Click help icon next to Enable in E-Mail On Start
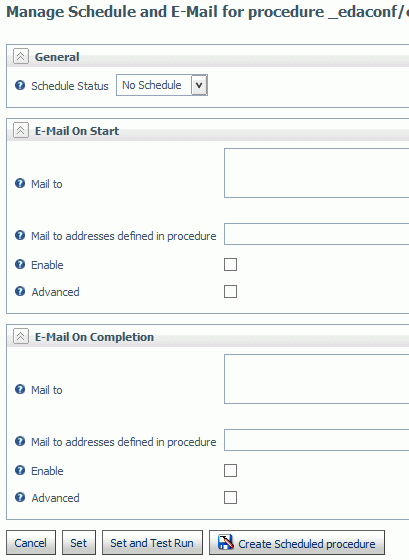 20,264
